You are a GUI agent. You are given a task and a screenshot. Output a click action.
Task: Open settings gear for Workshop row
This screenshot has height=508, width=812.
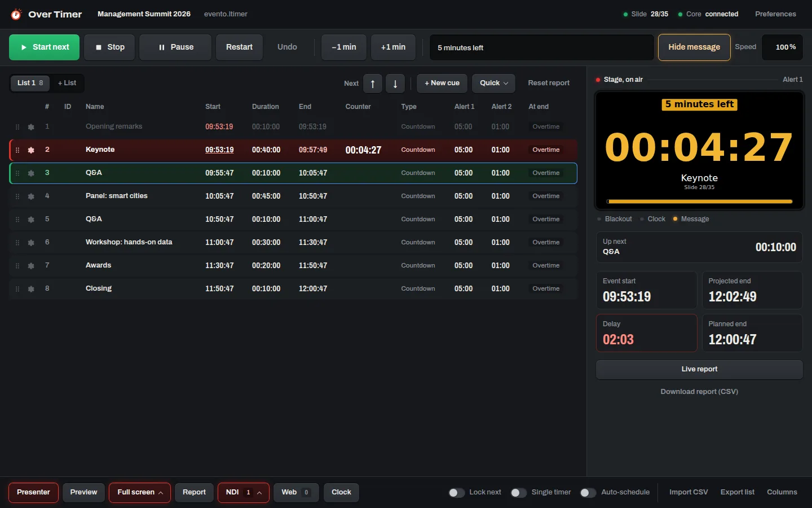[31, 243]
